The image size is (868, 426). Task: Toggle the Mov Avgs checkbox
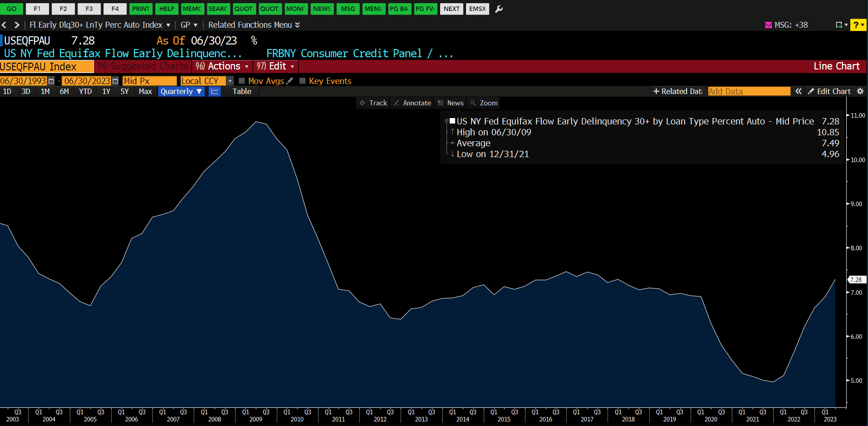pyautogui.click(x=242, y=81)
